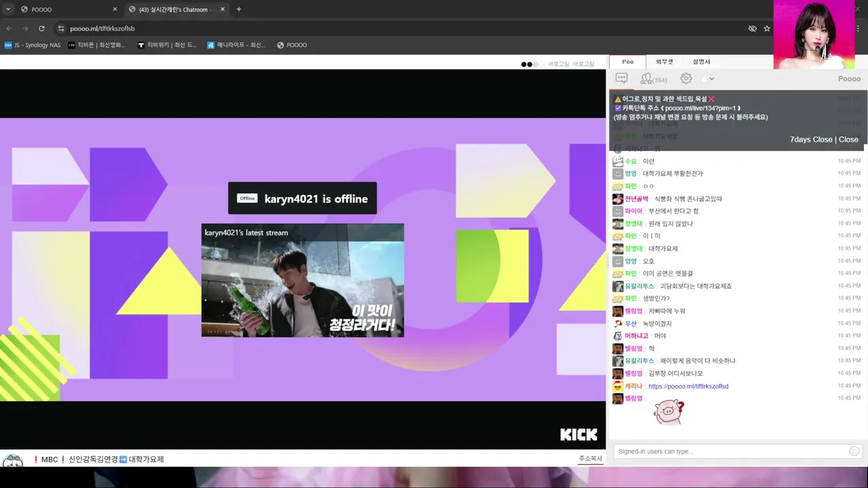Open the tab search dropdown

click(x=8, y=9)
